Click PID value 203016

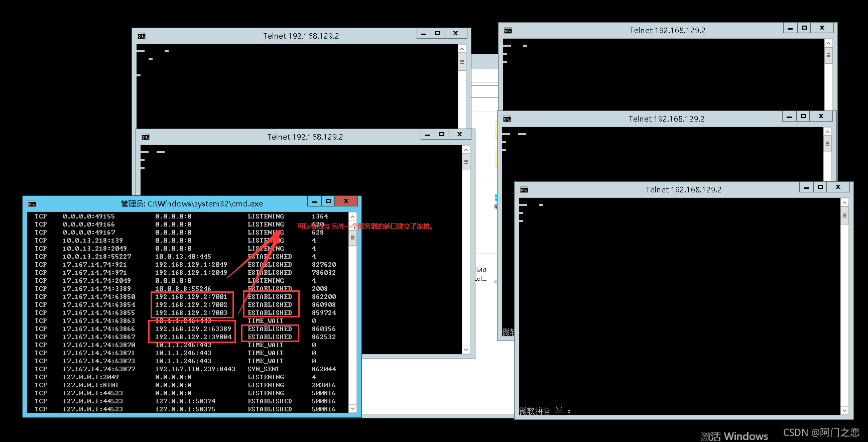[x=324, y=385]
